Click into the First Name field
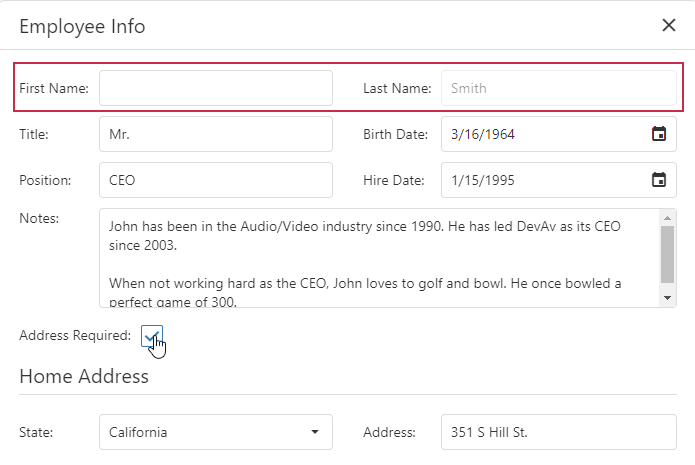This screenshot has width=695, height=465. point(216,88)
